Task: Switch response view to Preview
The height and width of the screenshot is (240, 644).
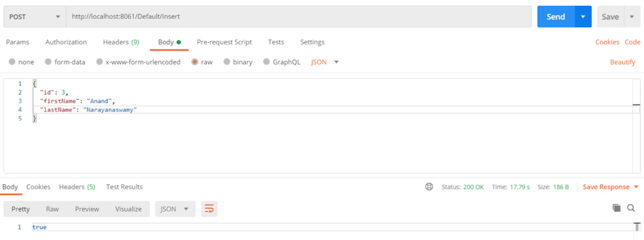Action: [x=87, y=209]
